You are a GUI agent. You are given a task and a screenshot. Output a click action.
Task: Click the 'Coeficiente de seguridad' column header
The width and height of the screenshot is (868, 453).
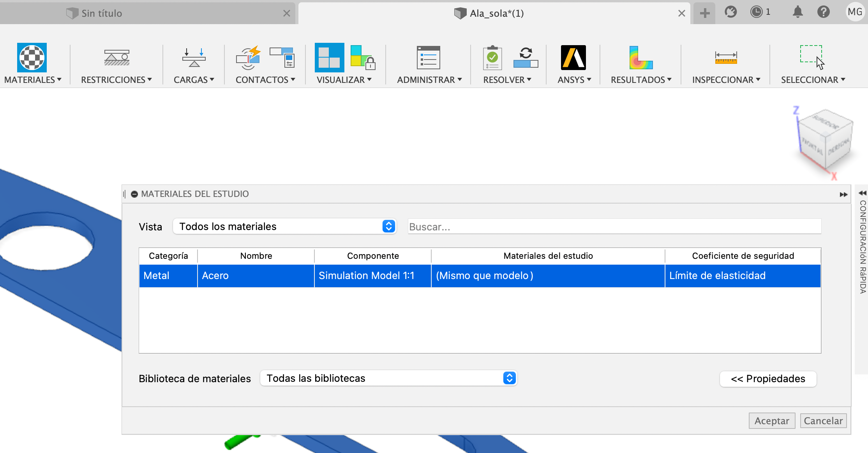pyautogui.click(x=743, y=256)
